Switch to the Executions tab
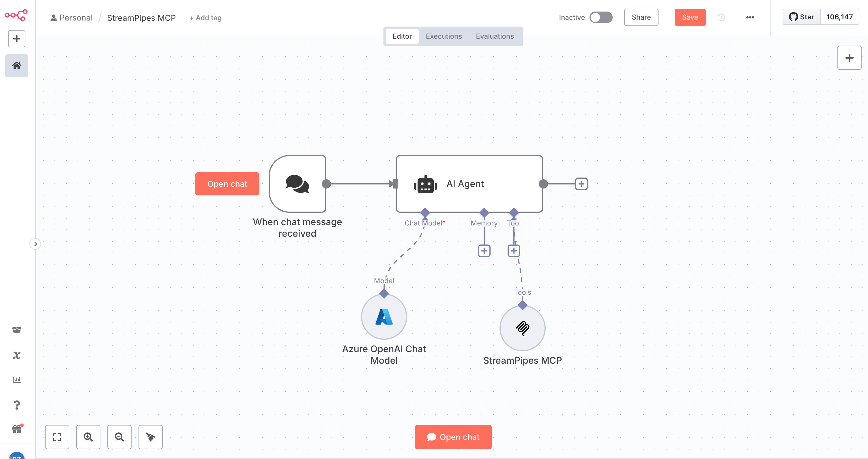 [444, 36]
